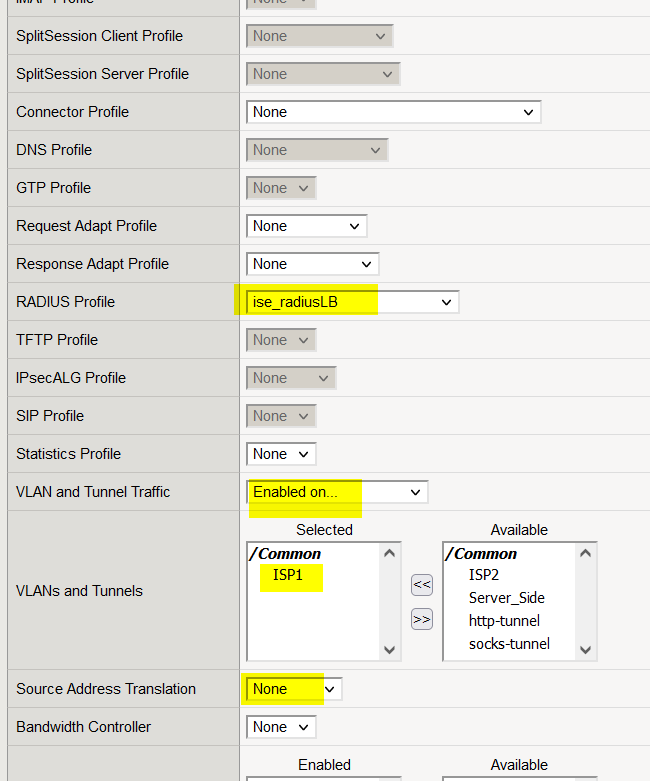The height and width of the screenshot is (781, 650).
Task: Open the Source Address Translation dropdown
Action: tap(294, 689)
